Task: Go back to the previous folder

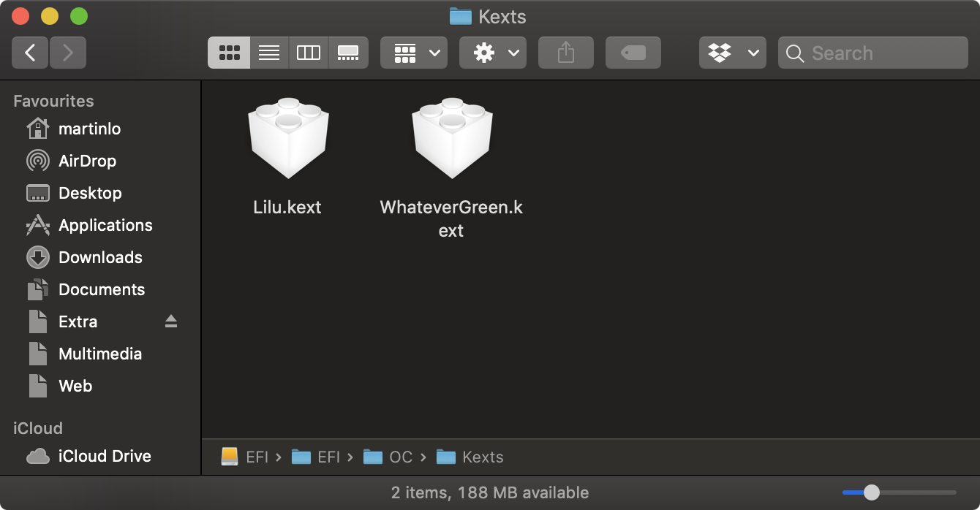Action: point(31,53)
